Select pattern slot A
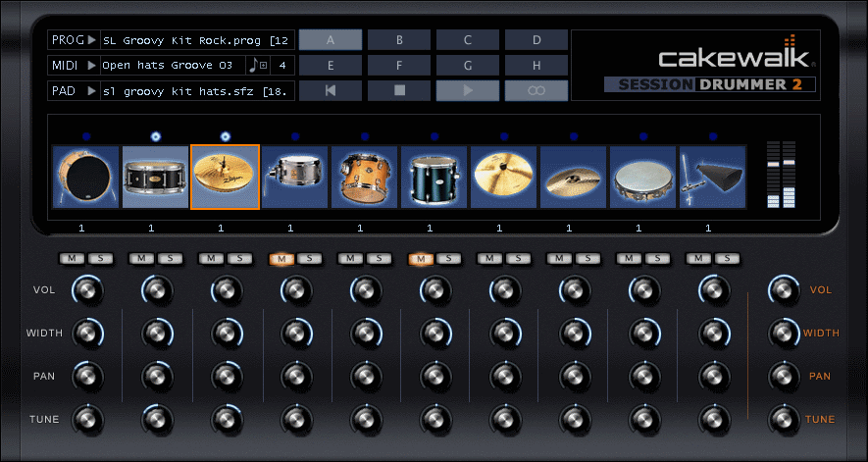 (x=331, y=40)
